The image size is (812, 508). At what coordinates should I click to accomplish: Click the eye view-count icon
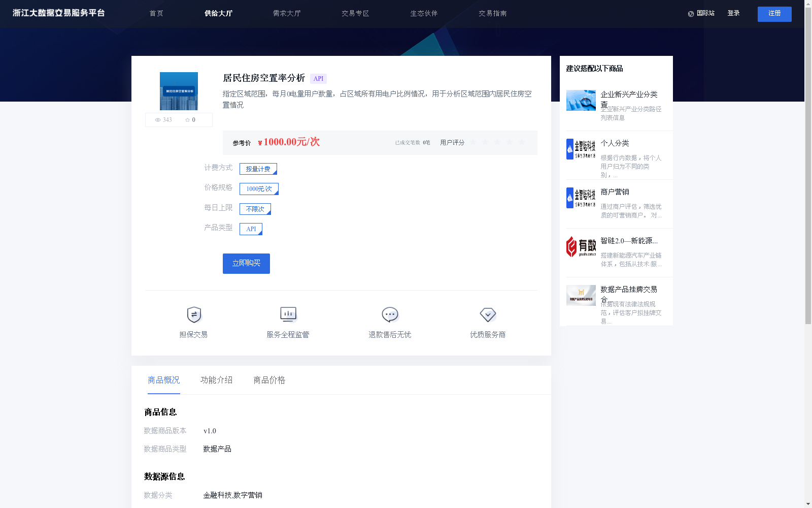coord(158,120)
